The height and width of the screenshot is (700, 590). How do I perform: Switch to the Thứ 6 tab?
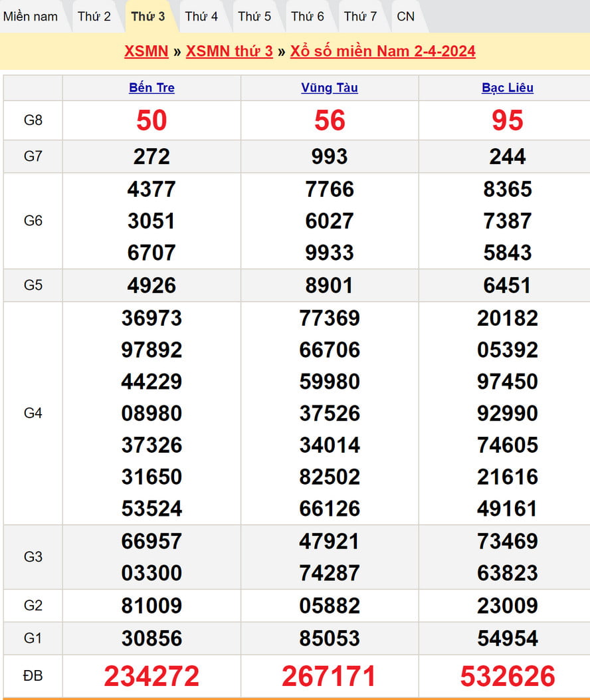[x=308, y=17]
